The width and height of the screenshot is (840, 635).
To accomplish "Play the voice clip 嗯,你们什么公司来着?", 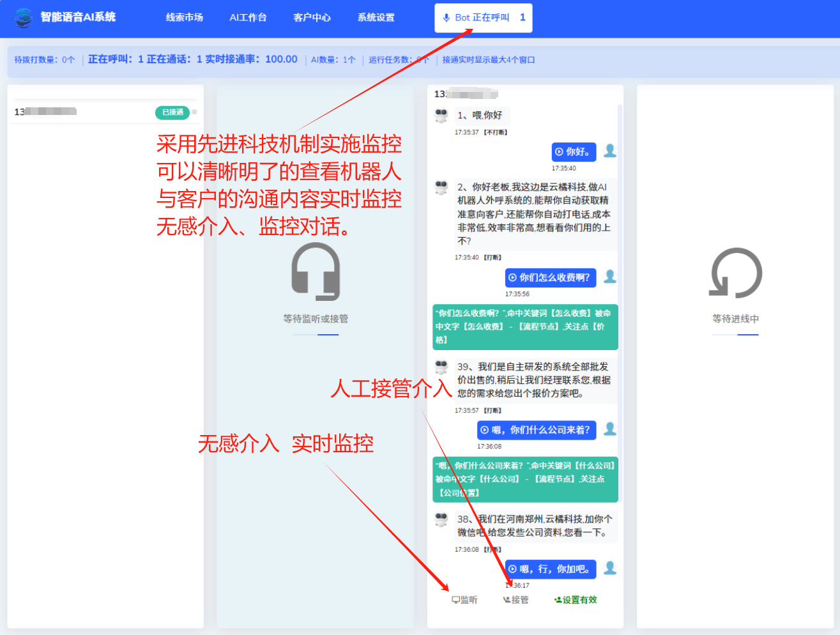I will tap(485, 430).
